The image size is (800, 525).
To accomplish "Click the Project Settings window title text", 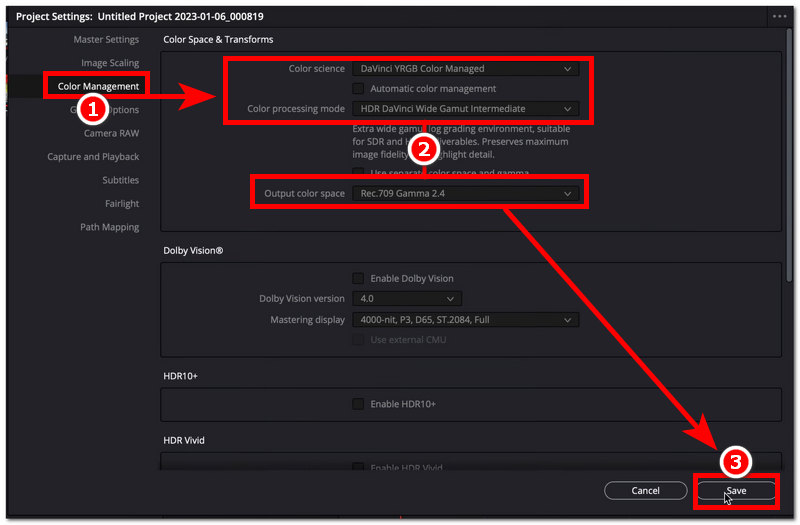I will point(139,16).
